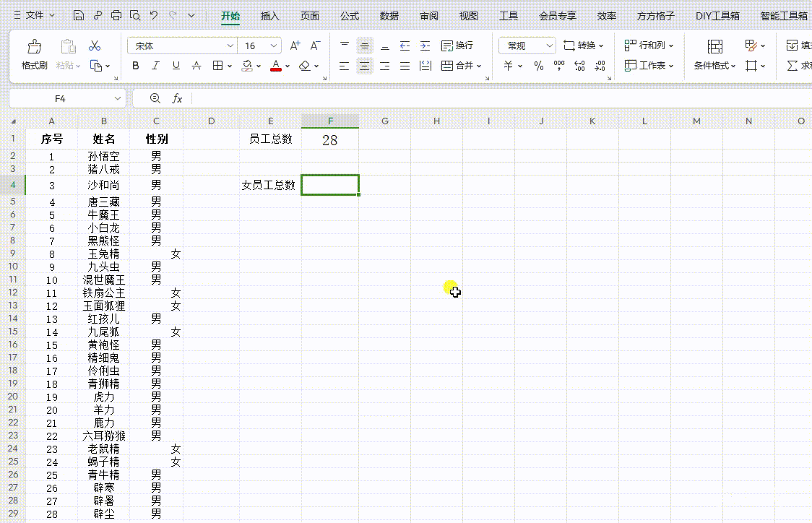This screenshot has height=523, width=812.
Task: Click the eraser clear icon
Action: click(x=305, y=66)
